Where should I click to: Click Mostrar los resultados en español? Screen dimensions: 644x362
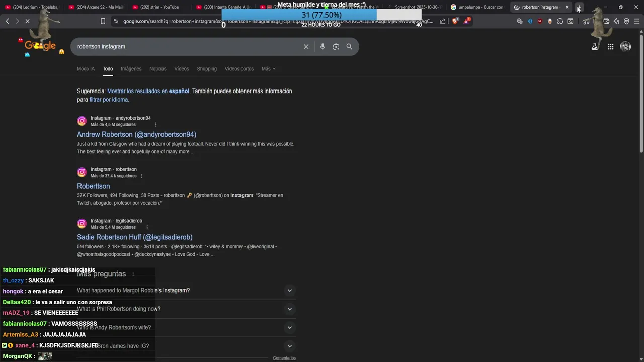148,91
